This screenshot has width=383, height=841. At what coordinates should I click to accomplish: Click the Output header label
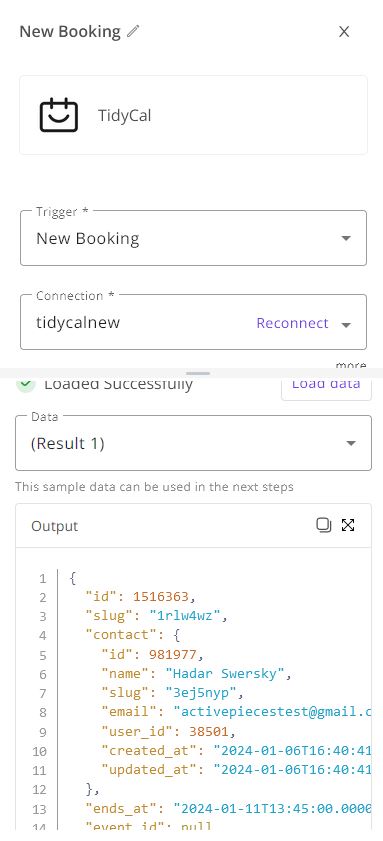click(55, 526)
